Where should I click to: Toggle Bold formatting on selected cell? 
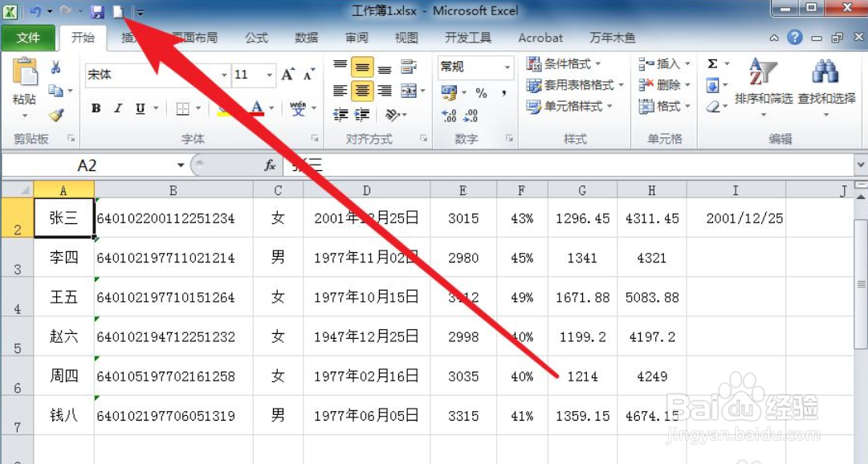click(96, 108)
